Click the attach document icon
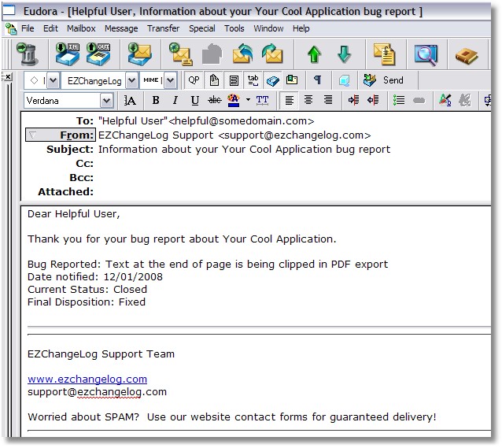502x448 pixels. pos(385,54)
